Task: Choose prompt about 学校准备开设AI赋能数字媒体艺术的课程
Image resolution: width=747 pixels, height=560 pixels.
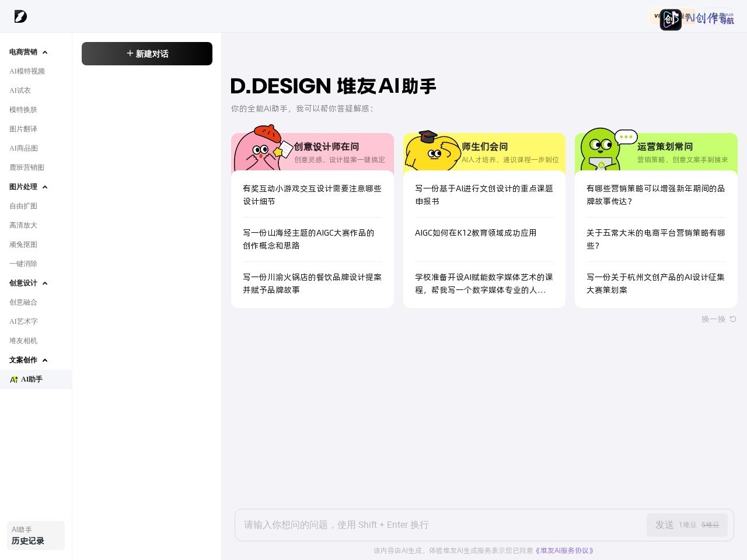Action: coord(484,283)
